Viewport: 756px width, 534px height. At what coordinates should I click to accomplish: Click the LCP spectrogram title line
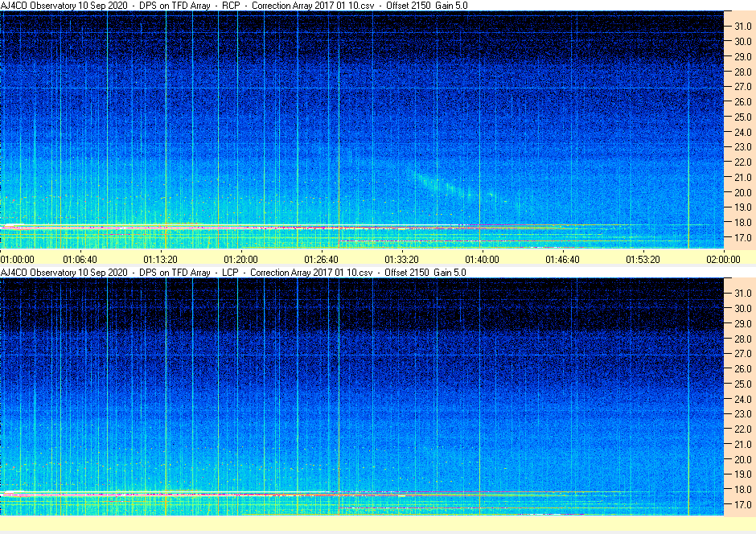click(x=233, y=273)
